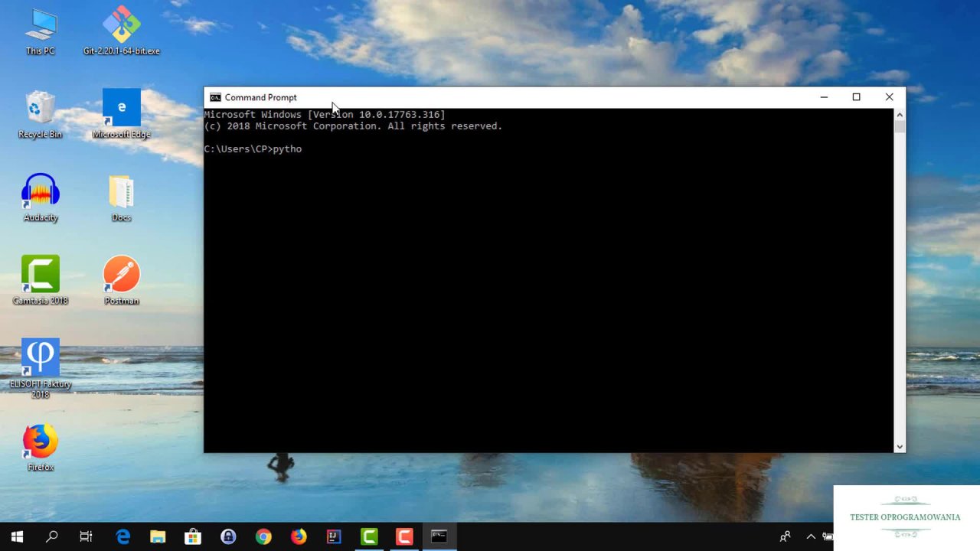The height and width of the screenshot is (551, 980).
Task: Click inside the Command Prompt input line
Action: coord(383,149)
